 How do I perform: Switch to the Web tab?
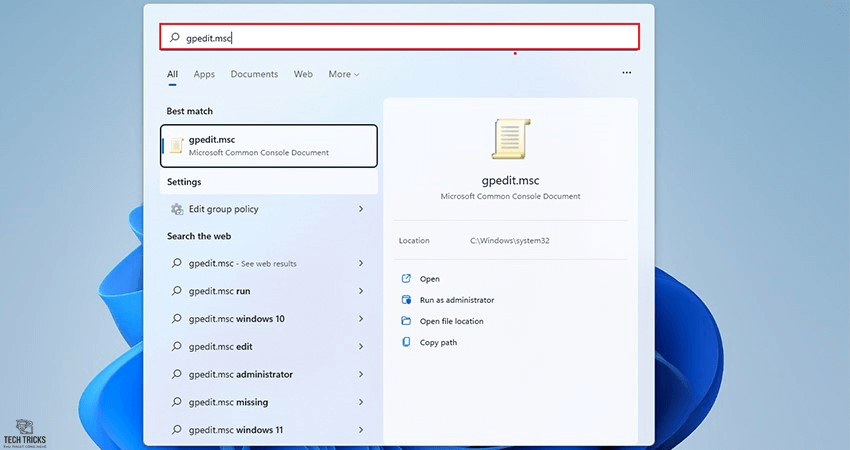coord(303,74)
